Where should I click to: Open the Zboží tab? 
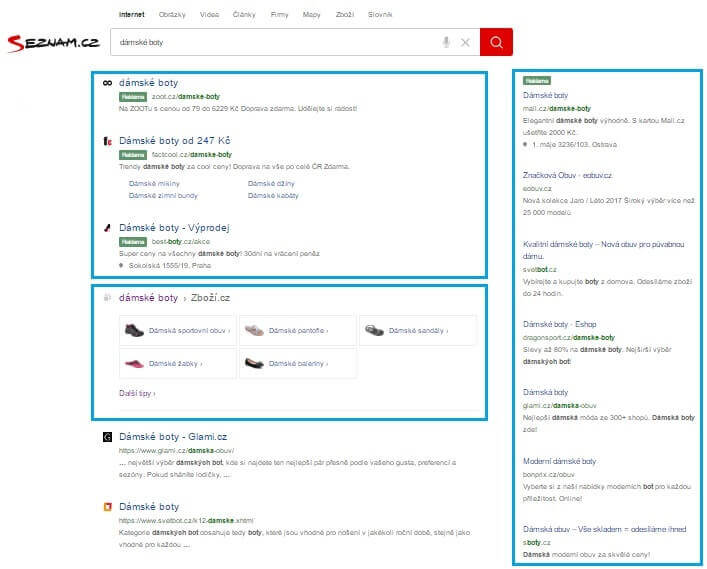pyautogui.click(x=345, y=14)
